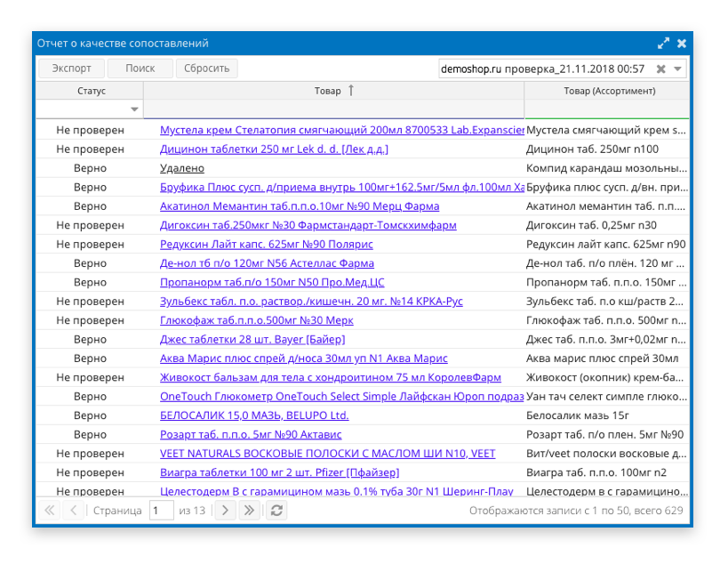Open the demoshop.ru report dropdown
This screenshot has height=564, width=728.
click(678, 69)
